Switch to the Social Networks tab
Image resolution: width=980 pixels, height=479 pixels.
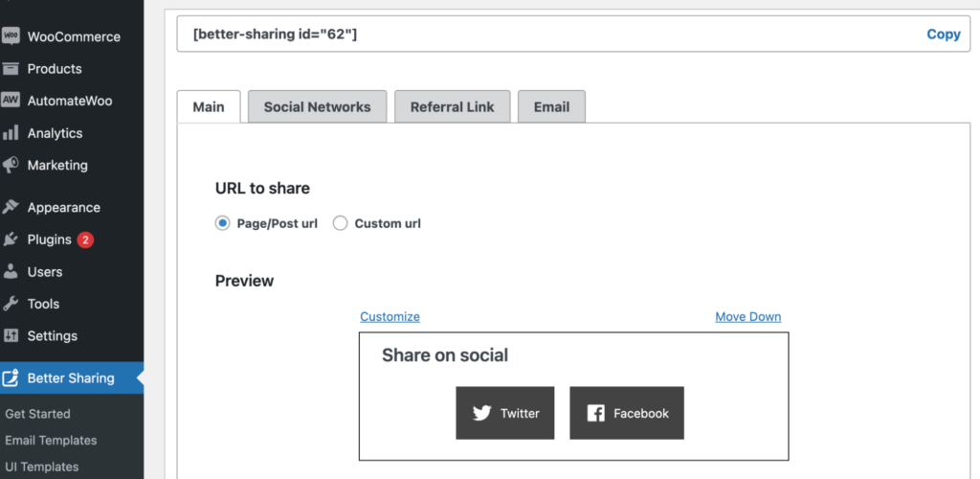coord(317,107)
